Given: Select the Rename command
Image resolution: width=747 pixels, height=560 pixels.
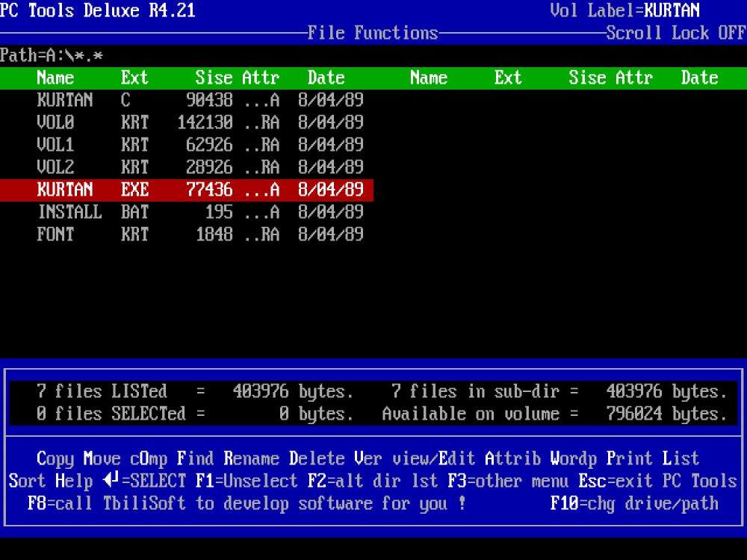Looking at the screenshot, I should point(252,458).
